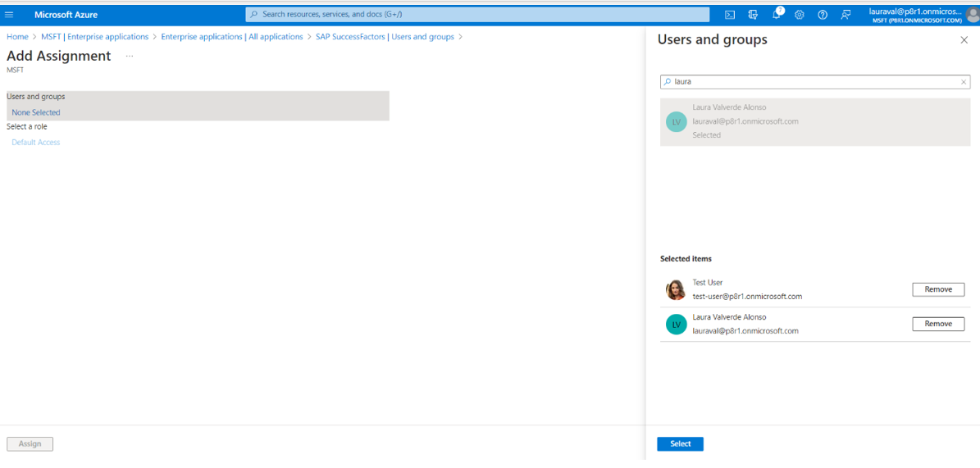Open the Help question mark icon
Screen dimensions: 980x468
[823, 15]
